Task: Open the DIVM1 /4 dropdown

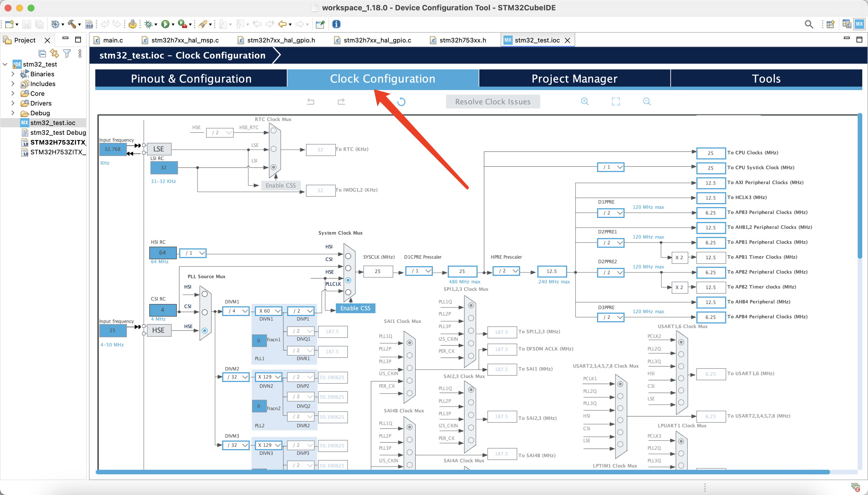Action: click(236, 311)
